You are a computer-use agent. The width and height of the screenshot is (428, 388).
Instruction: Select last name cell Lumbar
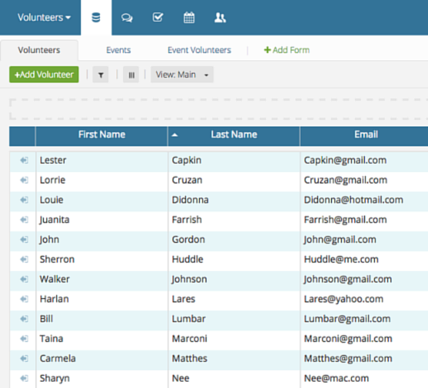coord(234,319)
